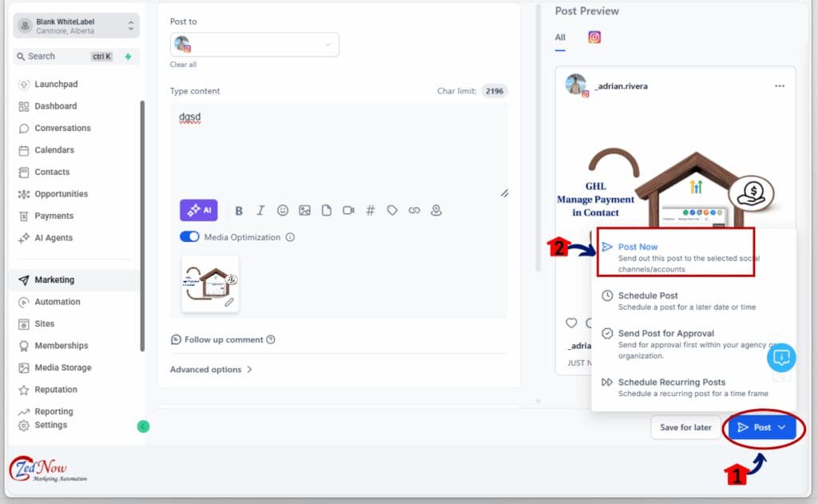Open the Blank WhiteLabel account switcher
Image resolution: width=818 pixels, height=504 pixels.
tap(76, 26)
